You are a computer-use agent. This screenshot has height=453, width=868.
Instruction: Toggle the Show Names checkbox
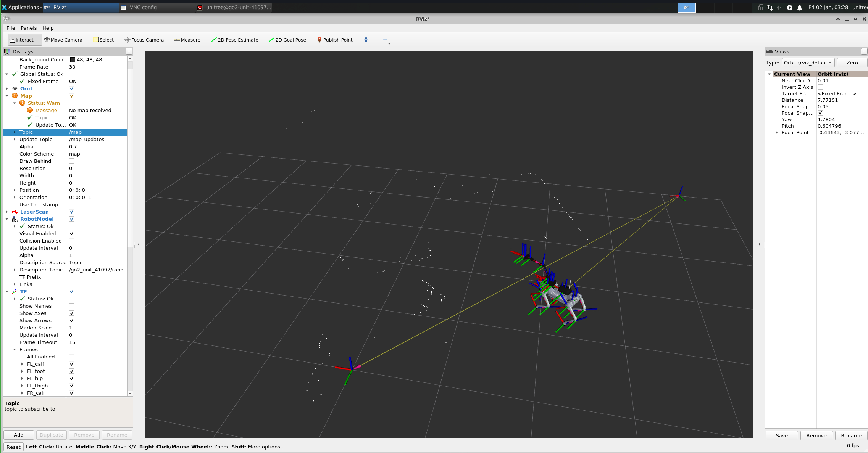(72, 306)
